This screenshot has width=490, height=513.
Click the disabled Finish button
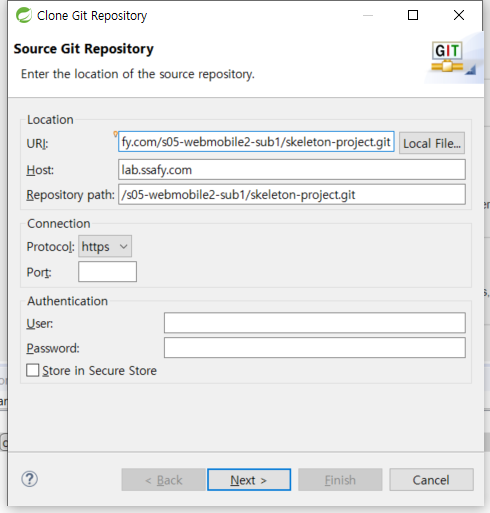coord(340,480)
